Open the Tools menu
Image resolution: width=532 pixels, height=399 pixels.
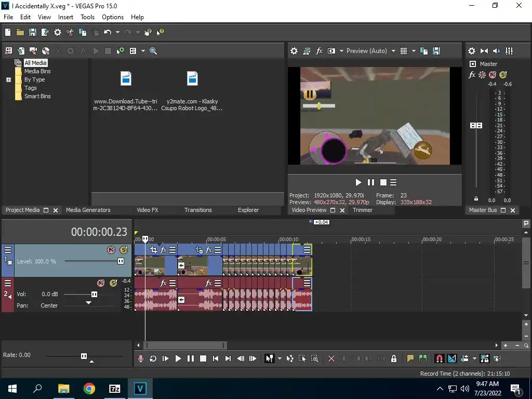tap(87, 17)
